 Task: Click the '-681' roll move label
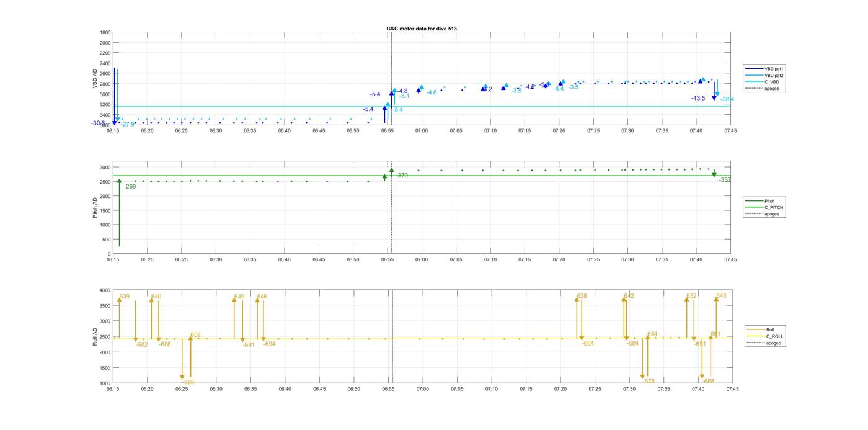coord(249,344)
